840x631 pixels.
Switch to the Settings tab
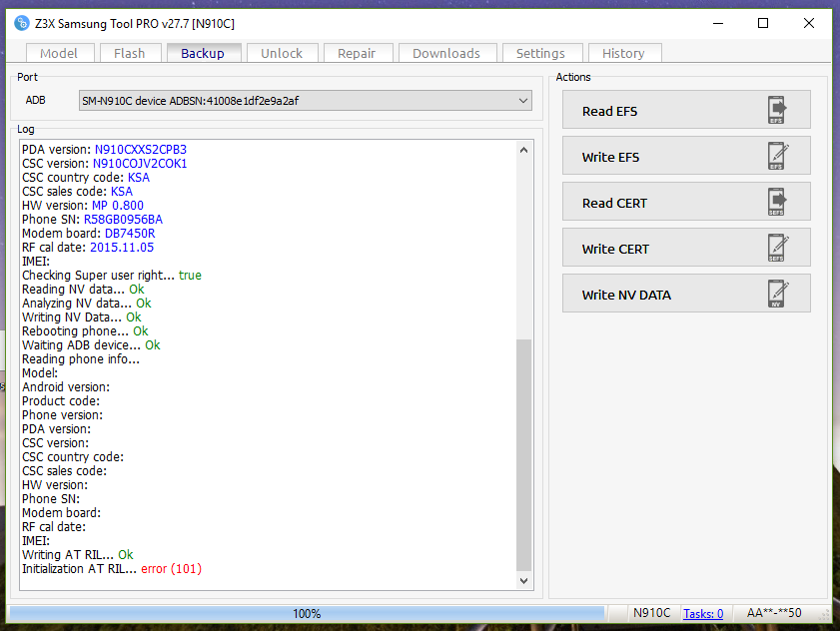tap(541, 53)
